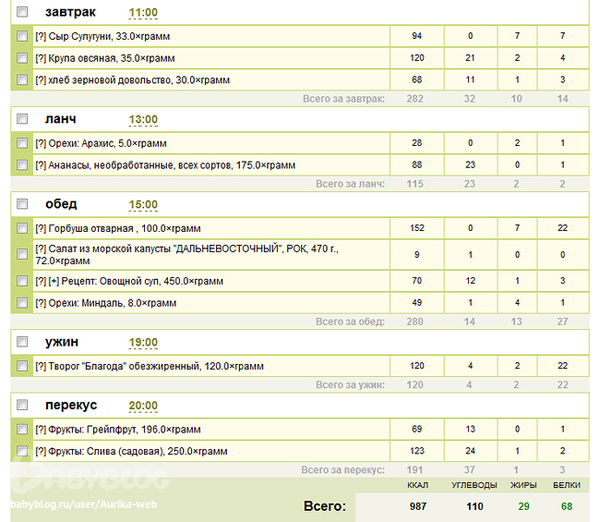This screenshot has width=600, height=522.
Task: Click the обед time 15:00
Action: (x=143, y=205)
